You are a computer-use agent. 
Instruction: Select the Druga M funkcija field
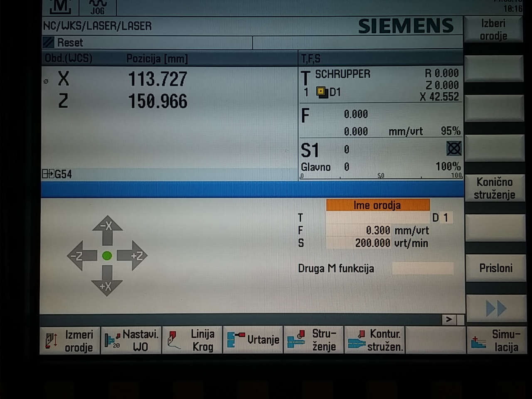pos(422,268)
